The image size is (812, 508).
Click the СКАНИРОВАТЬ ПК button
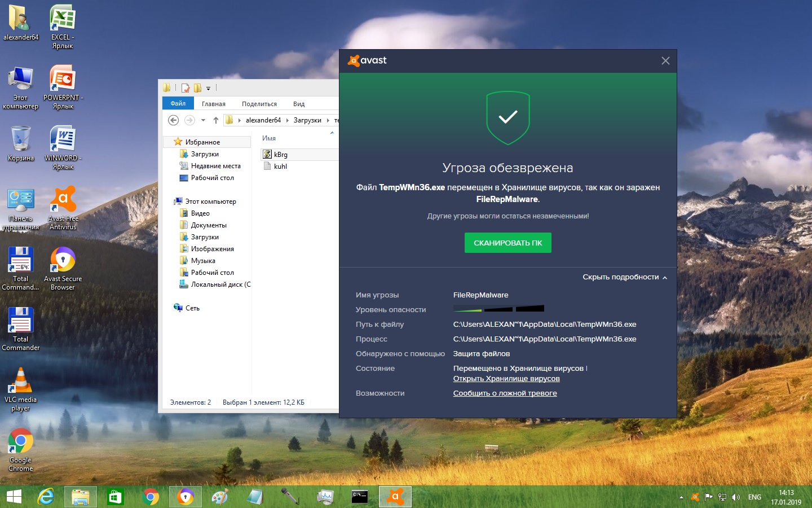[x=508, y=243]
